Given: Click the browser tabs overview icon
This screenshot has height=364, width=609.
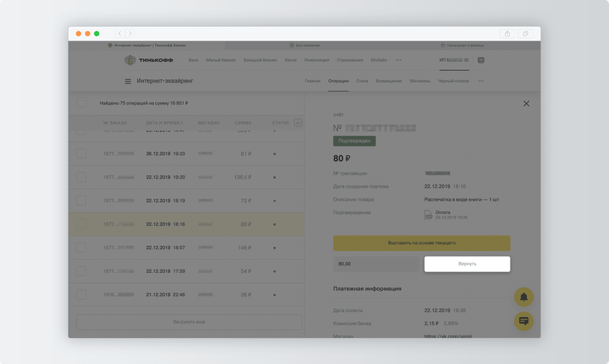Looking at the screenshot, I should tap(525, 34).
